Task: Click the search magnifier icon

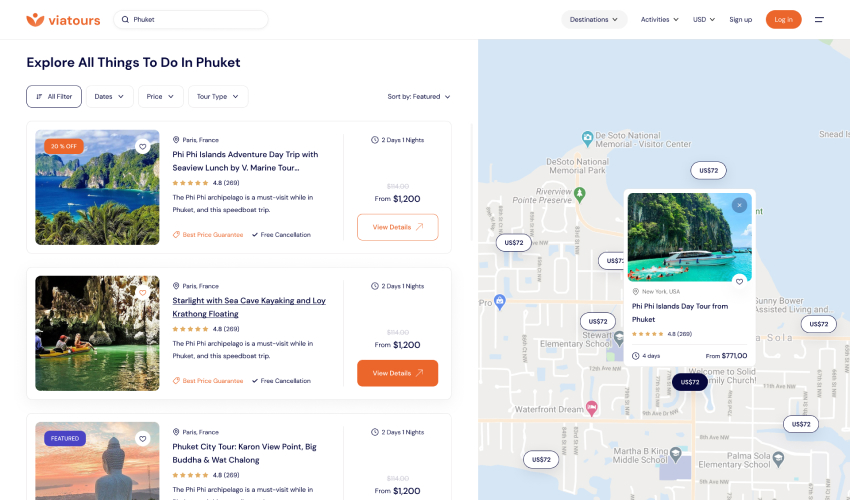Action: click(125, 19)
